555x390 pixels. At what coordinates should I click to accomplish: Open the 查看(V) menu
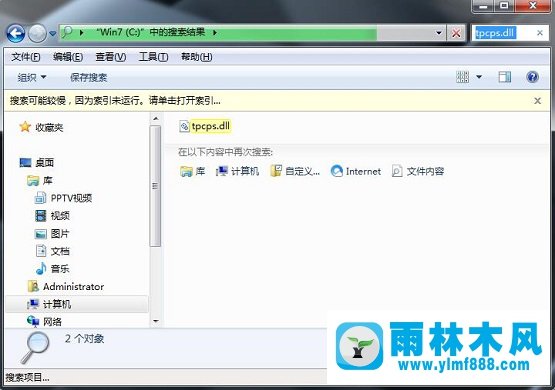pos(110,57)
